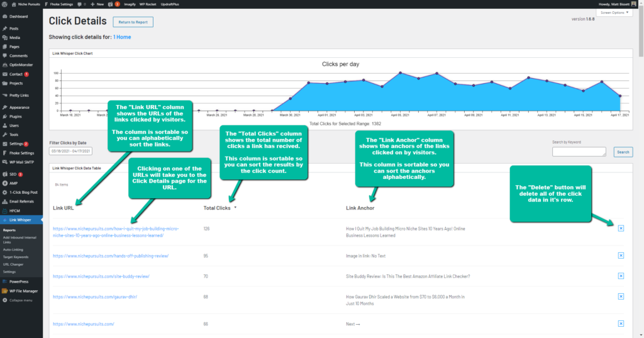Viewport: 644px width, 338px height.
Task: Open WP Mail SMTP in sidebar
Action: [21, 162]
